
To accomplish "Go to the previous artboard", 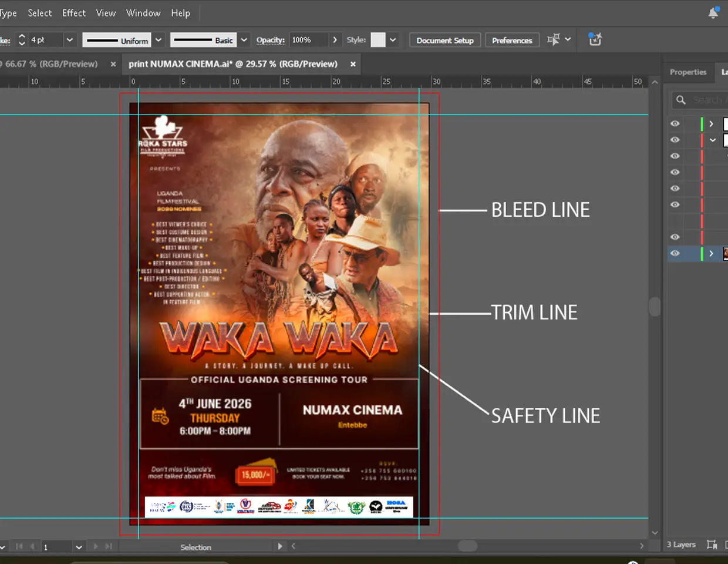I will click(x=32, y=546).
